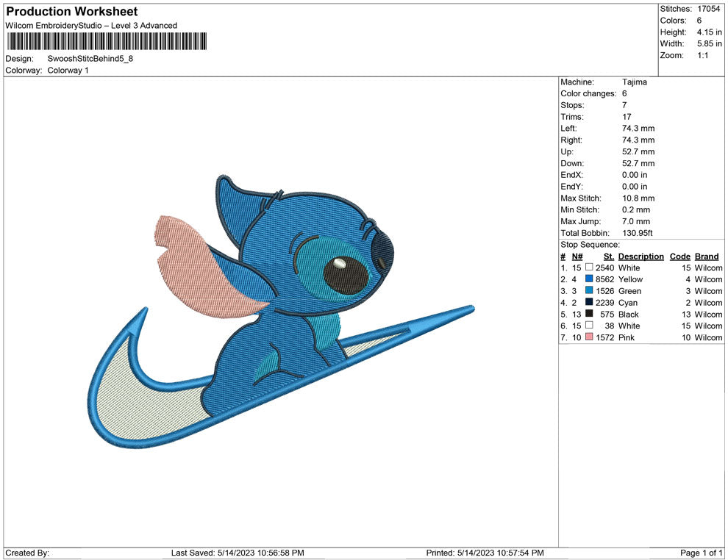Click the pink swatch in row 7

point(589,337)
